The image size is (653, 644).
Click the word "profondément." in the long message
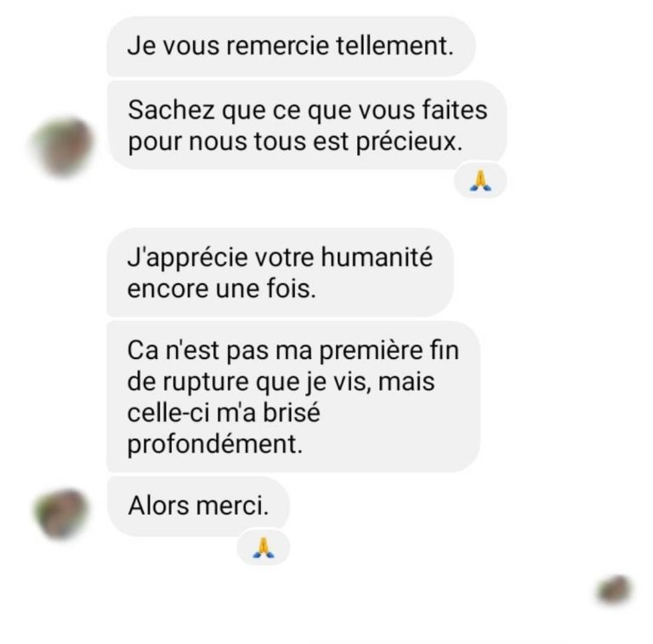coord(215,444)
